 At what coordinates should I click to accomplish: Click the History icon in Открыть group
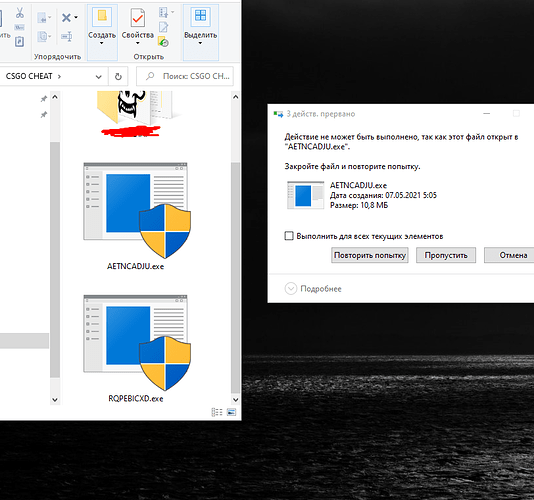click(x=163, y=42)
